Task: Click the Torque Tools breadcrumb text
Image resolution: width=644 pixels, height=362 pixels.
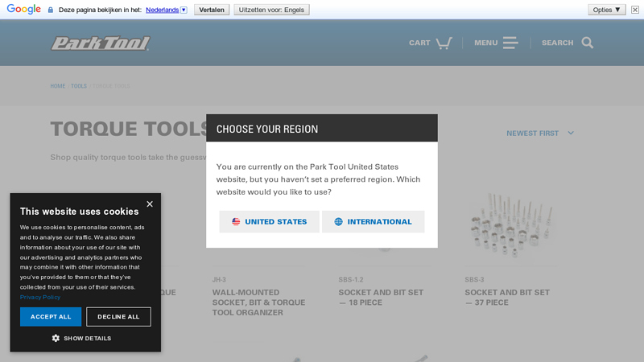Action: pyautogui.click(x=111, y=86)
